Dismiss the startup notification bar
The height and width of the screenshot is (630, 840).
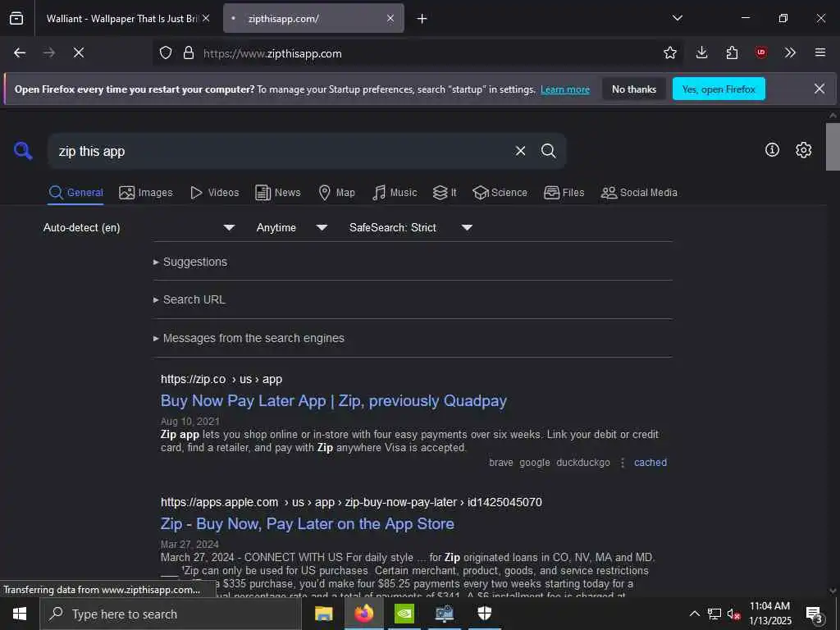819,89
